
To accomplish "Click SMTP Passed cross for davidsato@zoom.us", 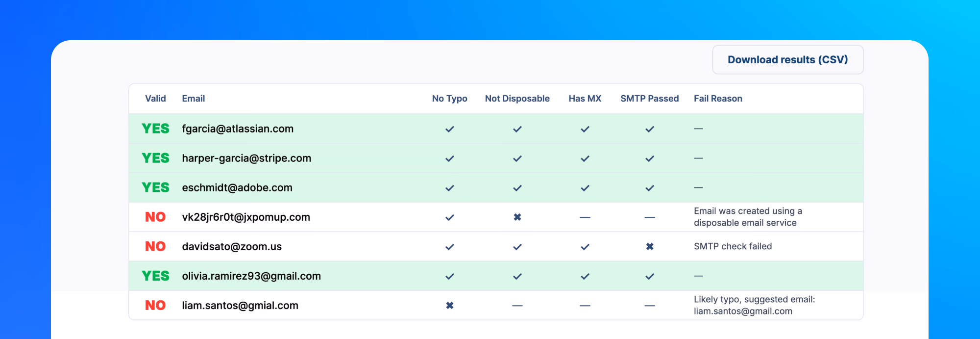I will (x=649, y=246).
